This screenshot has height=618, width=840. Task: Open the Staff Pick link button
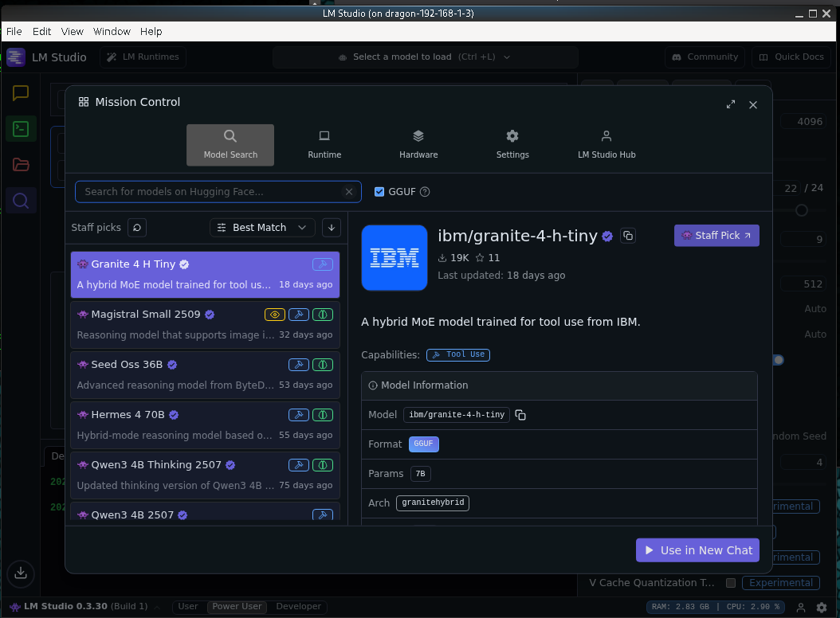click(716, 236)
